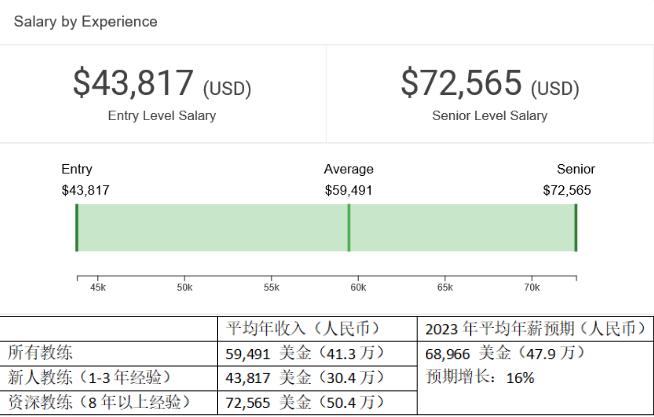Screen dimensions: 654x417
Task: Click the 所有教练 row label
Action: 40,353
